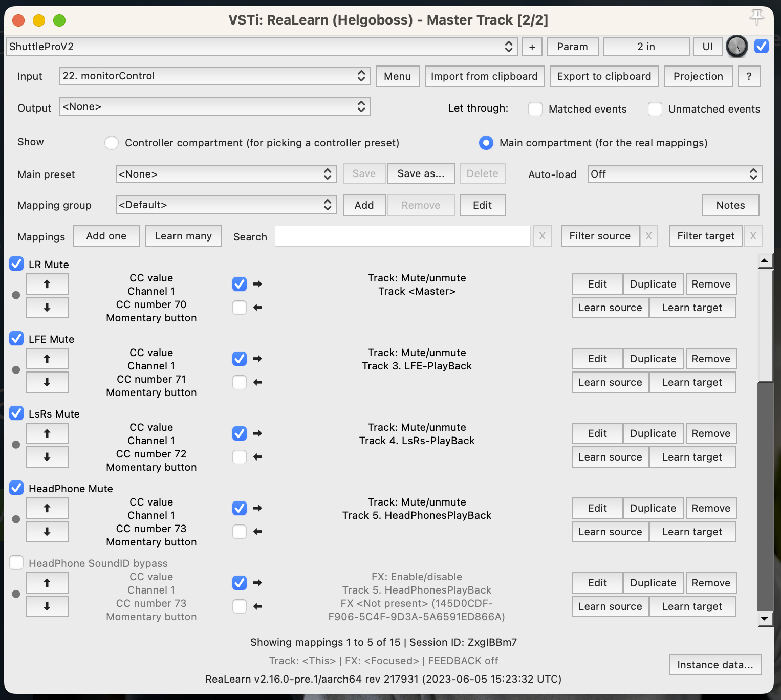This screenshot has width=781, height=700.
Task: Move LR Mute mapping up with arrow
Action: click(47, 284)
